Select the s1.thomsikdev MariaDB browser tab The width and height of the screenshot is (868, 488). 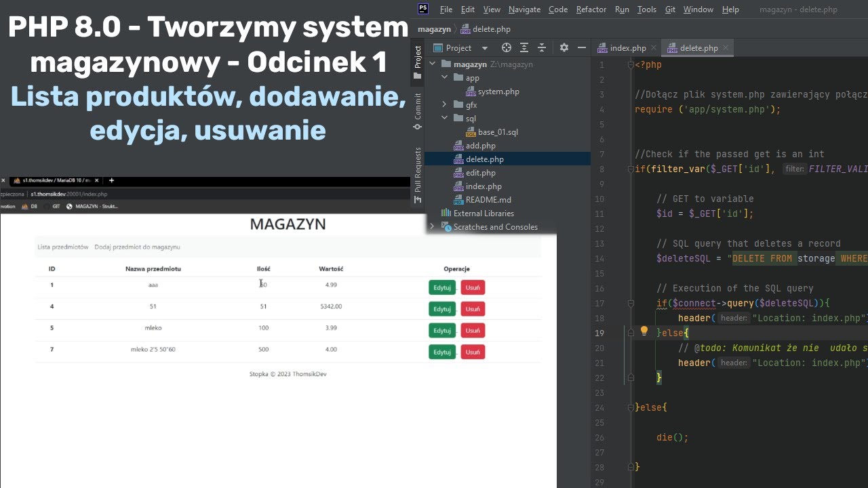click(56, 180)
